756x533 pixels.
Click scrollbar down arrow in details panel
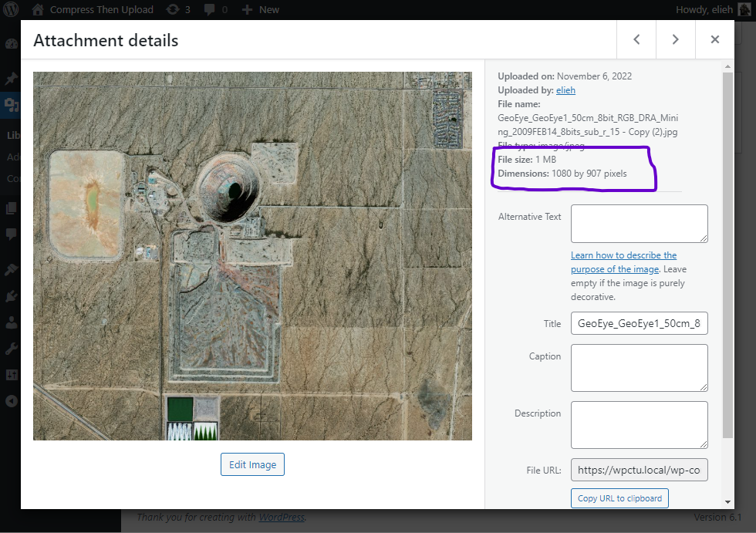point(727,502)
